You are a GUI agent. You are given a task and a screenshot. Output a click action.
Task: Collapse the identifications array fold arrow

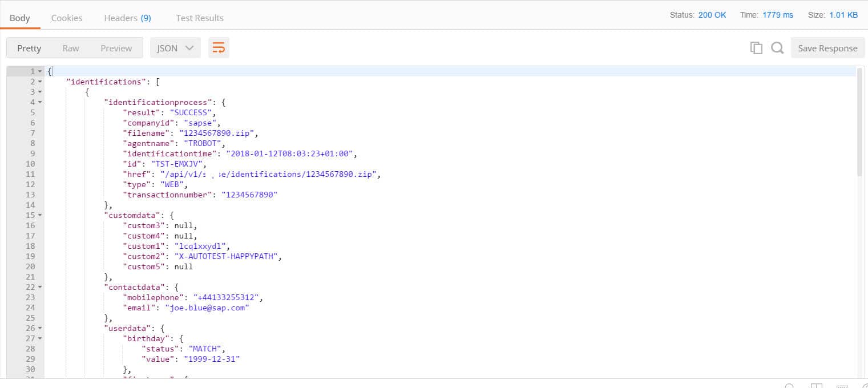[40, 82]
